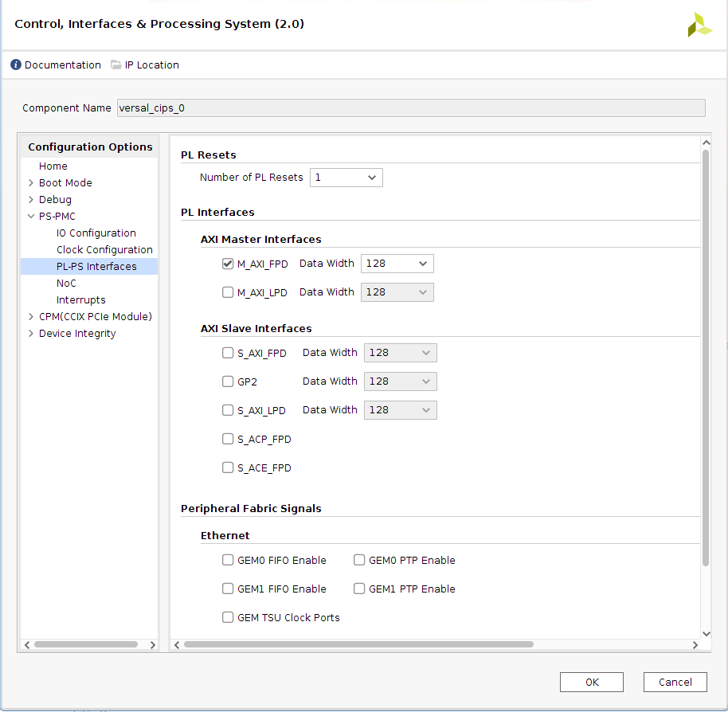728x712 pixels.
Task: Enable GEM0 PTP Enable checkbox
Action: click(x=359, y=560)
